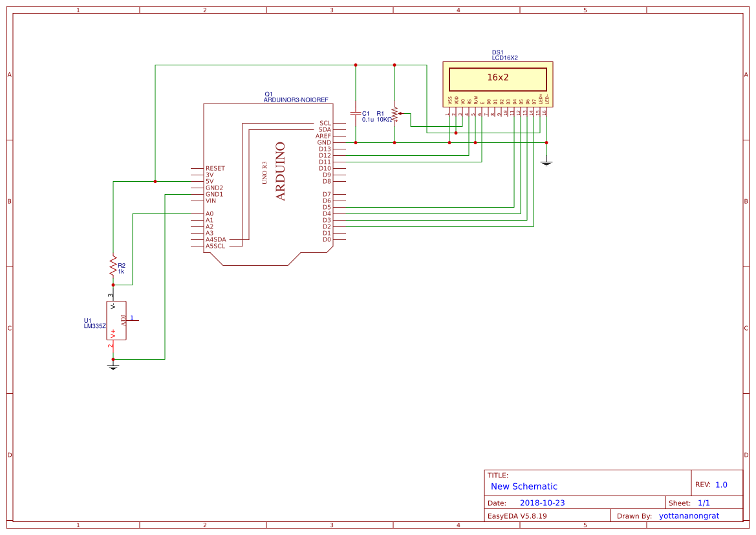Click the ground symbol below the LM335Z
Viewport: 756px width, 535px height.
pos(113,367)
